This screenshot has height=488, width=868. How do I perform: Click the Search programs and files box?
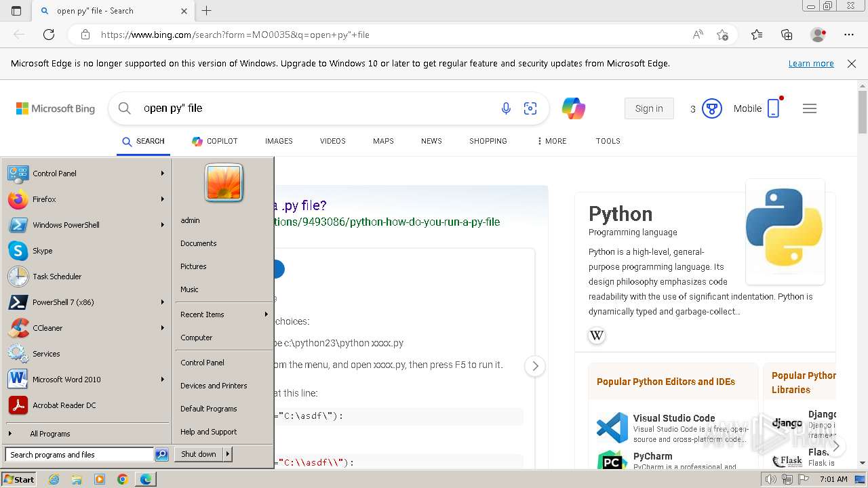click(x=79, y=455)
